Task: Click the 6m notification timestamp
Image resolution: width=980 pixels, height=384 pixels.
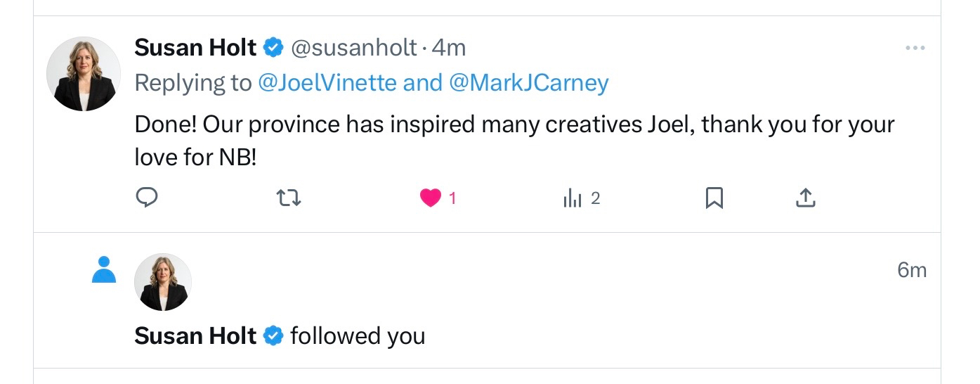Action: pyautogui.click(x=912, y=270)
